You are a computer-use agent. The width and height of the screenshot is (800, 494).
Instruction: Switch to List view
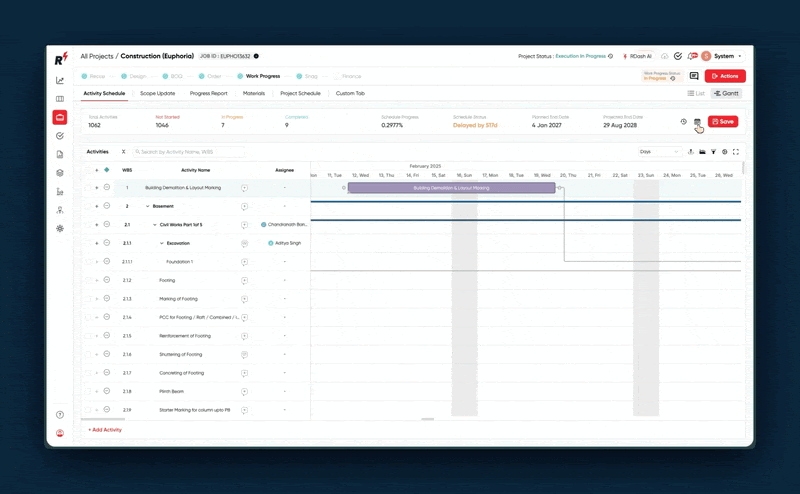pos(697,93)
